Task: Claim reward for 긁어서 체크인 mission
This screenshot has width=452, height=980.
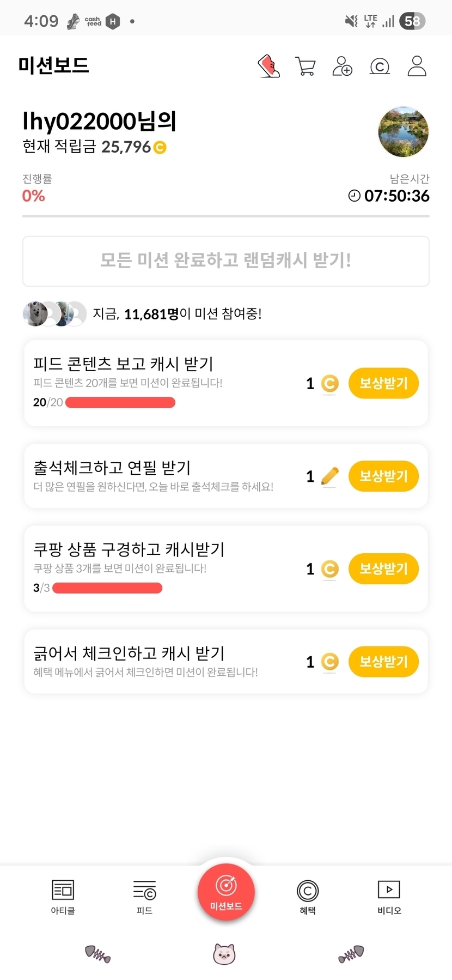Action: coord(383,661)
